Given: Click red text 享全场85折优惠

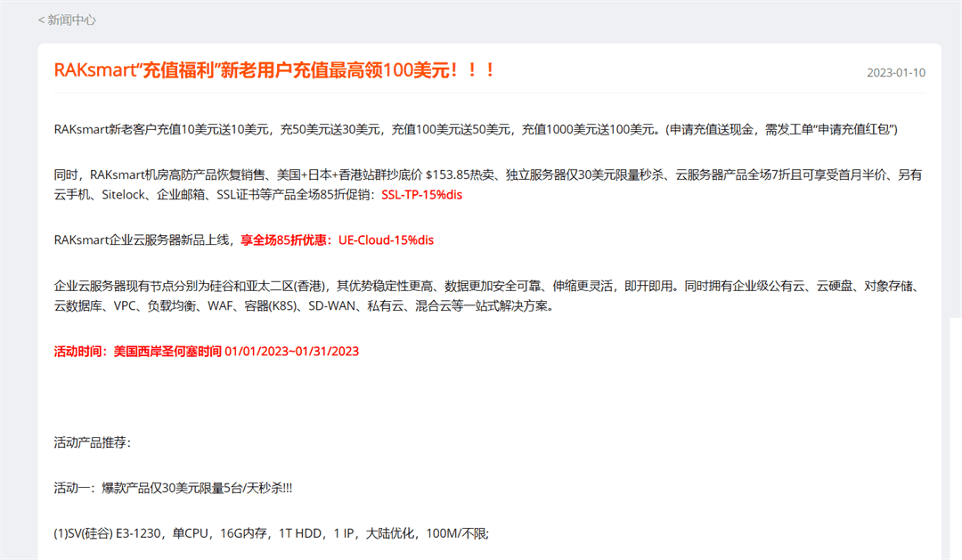Looking at the screenshot, I should [x=283, y=240].
